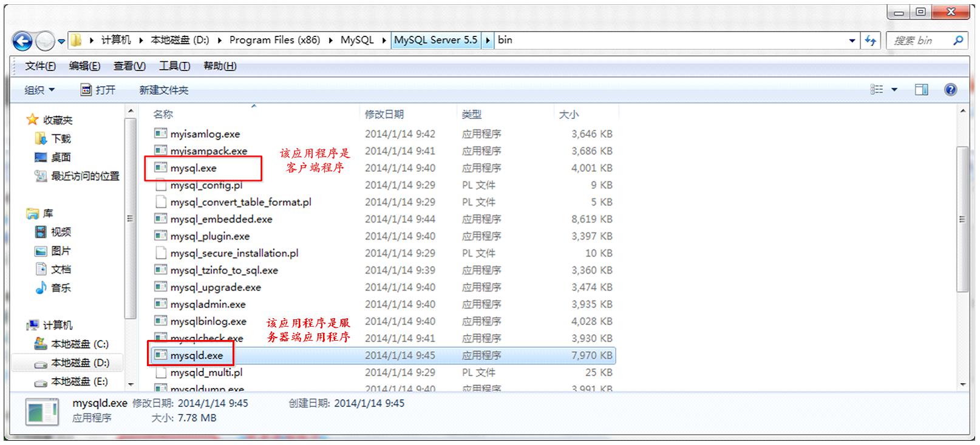Select 计算机 in the navigation pane
Viewport: 980px width, 445px height.
58,325
